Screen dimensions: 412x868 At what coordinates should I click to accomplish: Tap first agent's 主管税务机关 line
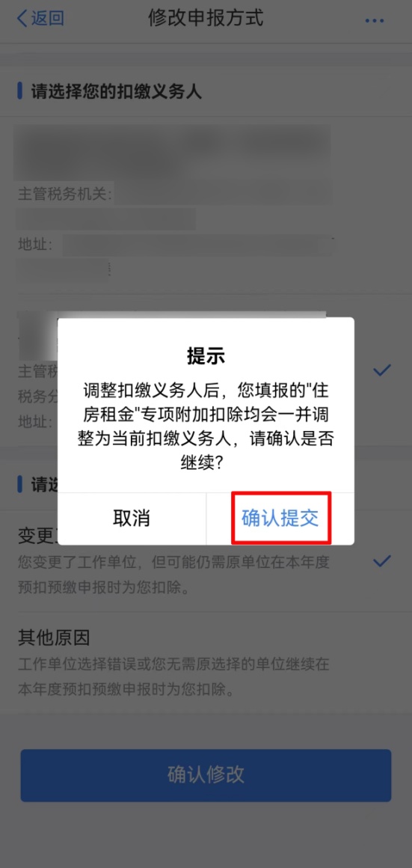(174, 195)
